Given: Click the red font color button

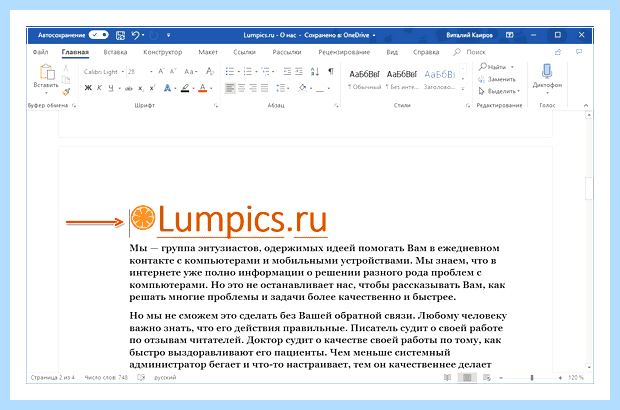Looking at the screenshot, I should click(202, 88).
